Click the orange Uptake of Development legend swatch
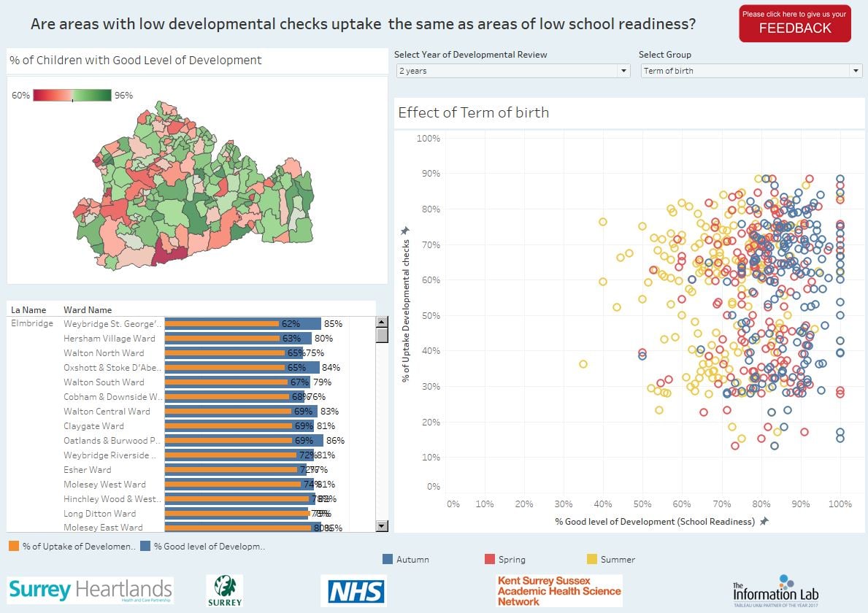Image resolution: width=868 pixels, height=613 pixels. 14,546
